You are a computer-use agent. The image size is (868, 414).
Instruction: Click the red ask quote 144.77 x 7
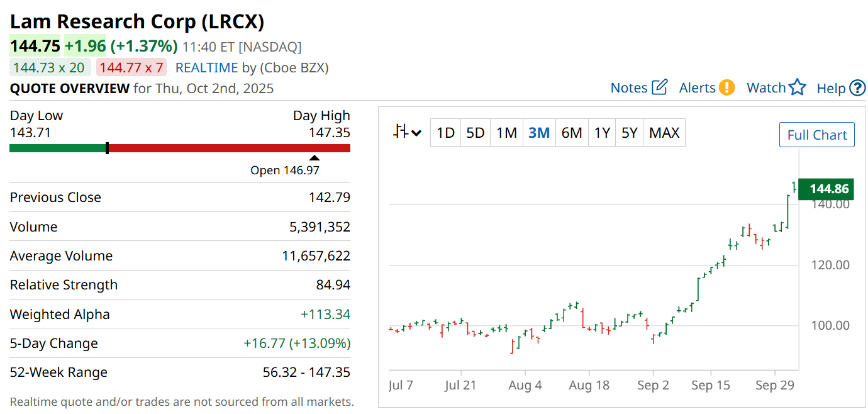click(x=131, y=68)
